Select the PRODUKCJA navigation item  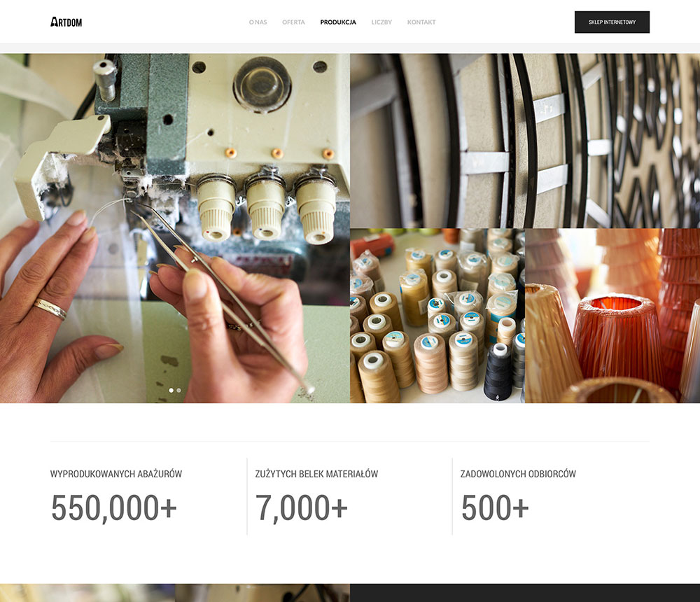338,22
